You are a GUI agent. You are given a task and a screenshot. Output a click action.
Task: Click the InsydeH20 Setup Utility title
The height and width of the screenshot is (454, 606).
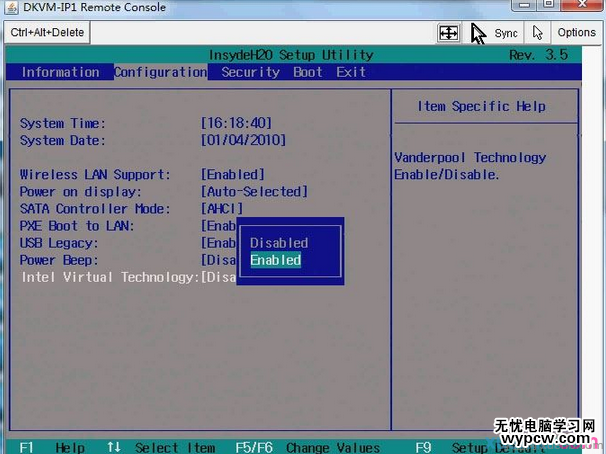pyautogui.click(x=291, y=55)
